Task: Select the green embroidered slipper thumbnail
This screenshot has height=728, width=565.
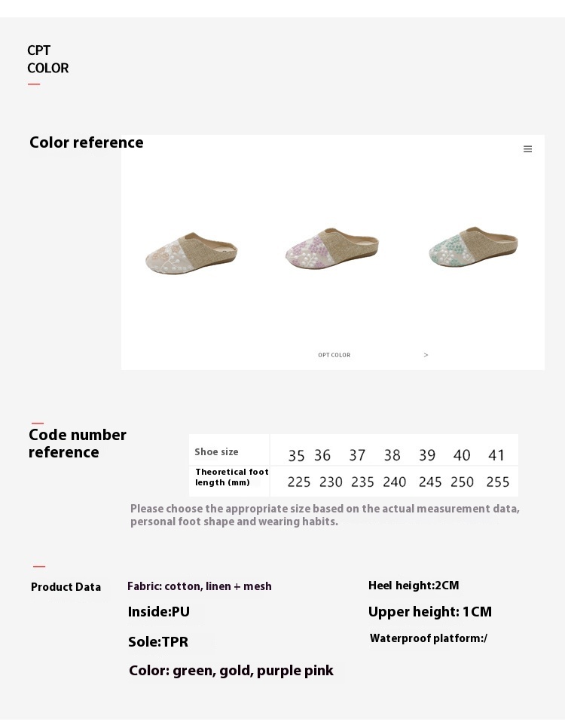Action: pos(473,246)
